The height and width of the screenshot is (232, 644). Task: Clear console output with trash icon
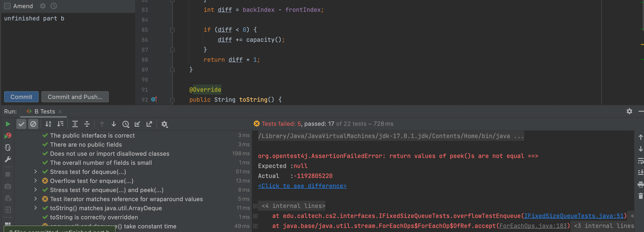point(640,196)
